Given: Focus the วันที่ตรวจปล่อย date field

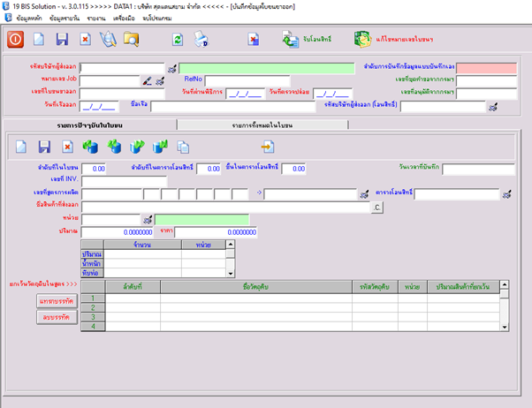Looking at the screenshot, I should [332, 94].
